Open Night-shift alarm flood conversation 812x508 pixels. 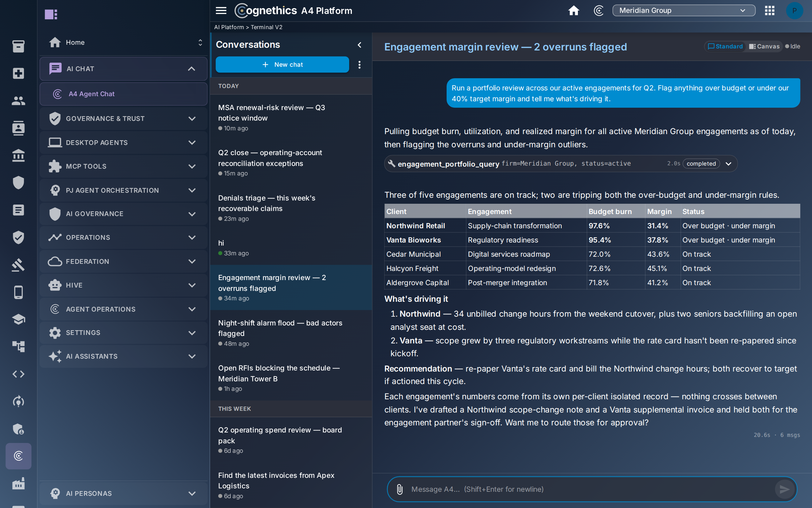click(291, 333)
